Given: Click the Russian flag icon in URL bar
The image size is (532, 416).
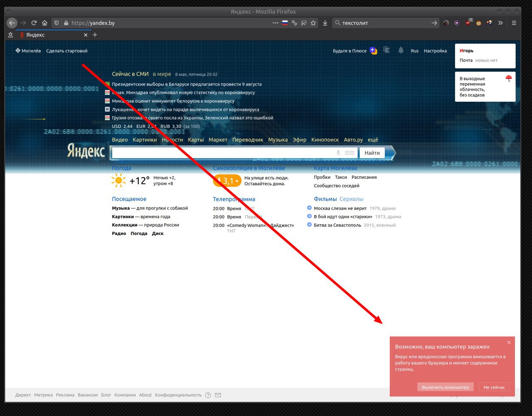Looking at the screenshot, I should coord(285,23).
